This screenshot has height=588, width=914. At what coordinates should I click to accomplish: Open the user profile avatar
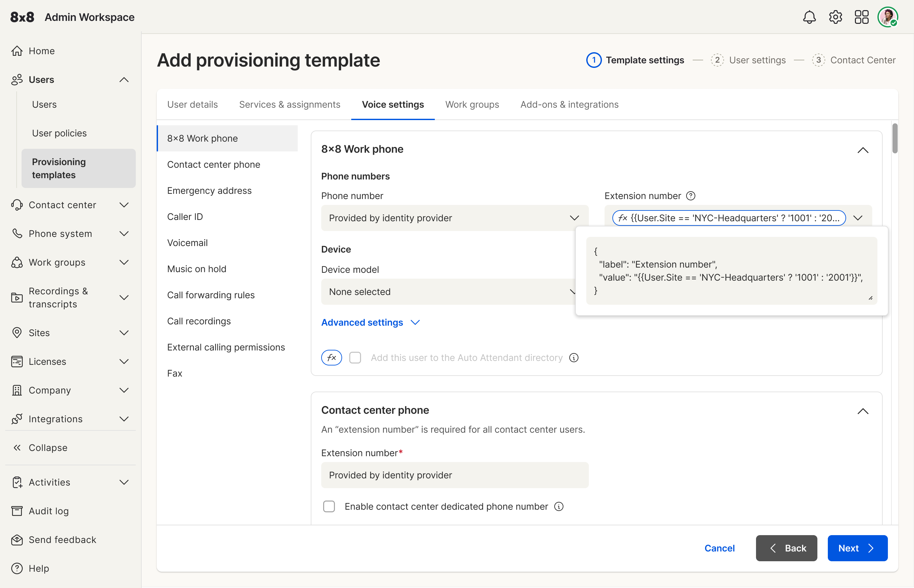[x=888, y=17]
